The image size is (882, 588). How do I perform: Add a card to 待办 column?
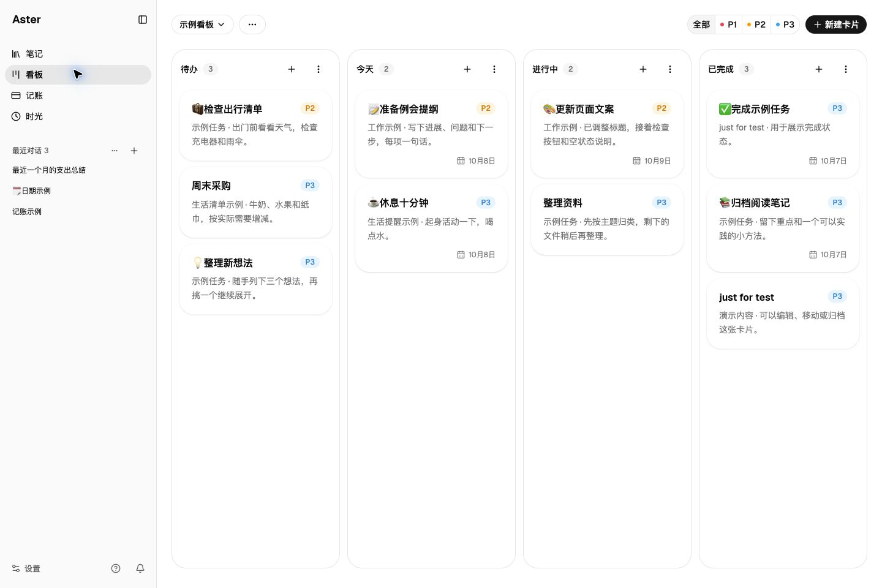point(292,69)
